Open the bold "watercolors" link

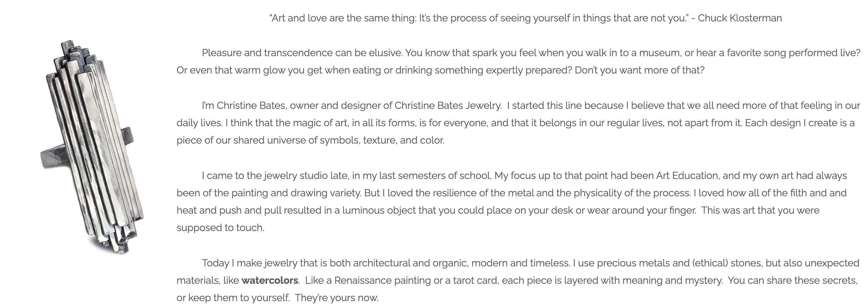point(270,280)
